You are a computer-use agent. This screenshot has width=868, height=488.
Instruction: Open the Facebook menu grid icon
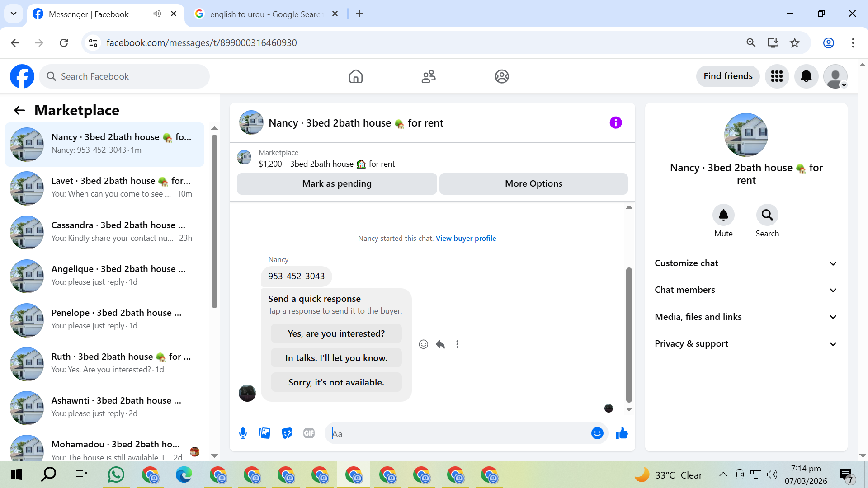coord(777,76)
